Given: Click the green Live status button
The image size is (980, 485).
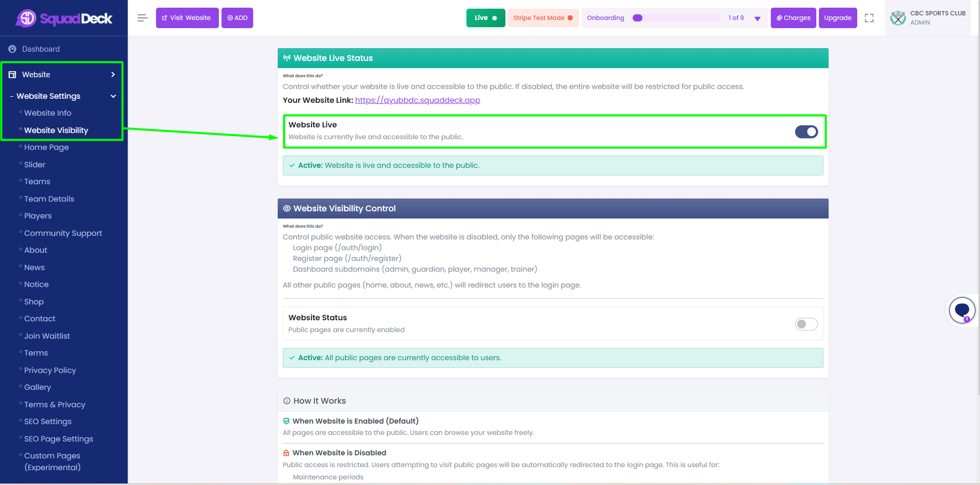Looking at the screenshot, I should pyautogui.click(x=485, y=18).
